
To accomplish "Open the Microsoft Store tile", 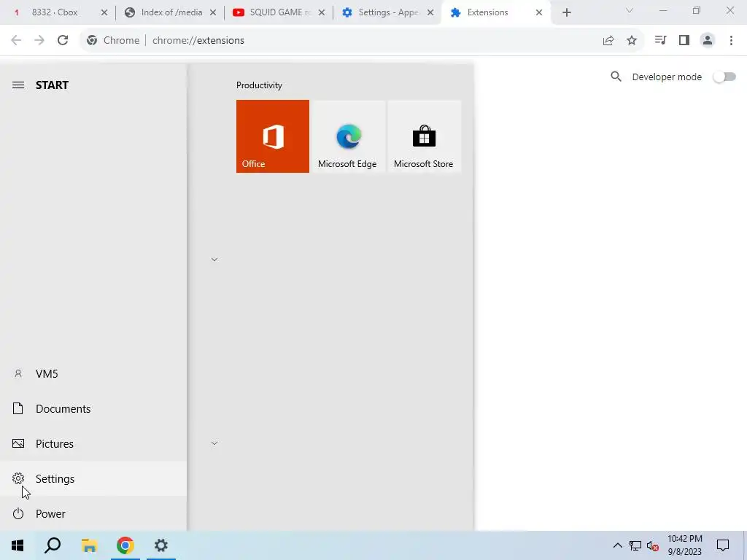I will click(424, 136).
